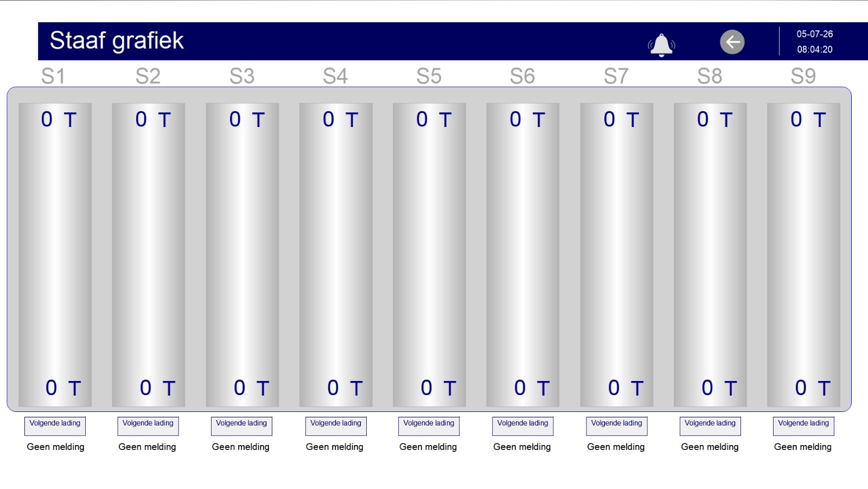Click Geen melding text under S8

coord(710,447)
